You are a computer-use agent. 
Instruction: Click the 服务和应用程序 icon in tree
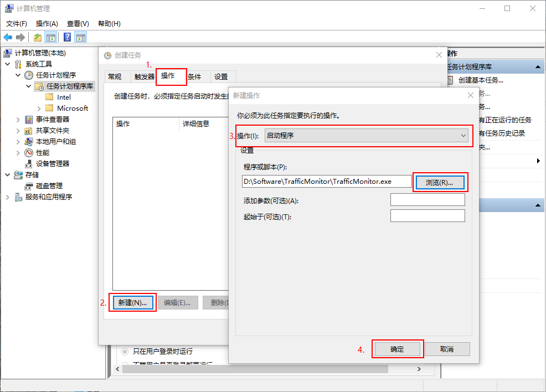tap(18, 197)
